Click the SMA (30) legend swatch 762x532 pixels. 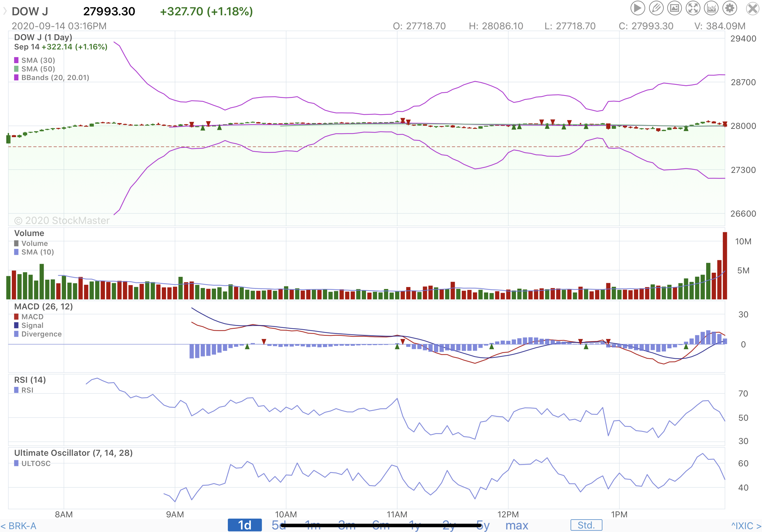(x=16, y=60)
